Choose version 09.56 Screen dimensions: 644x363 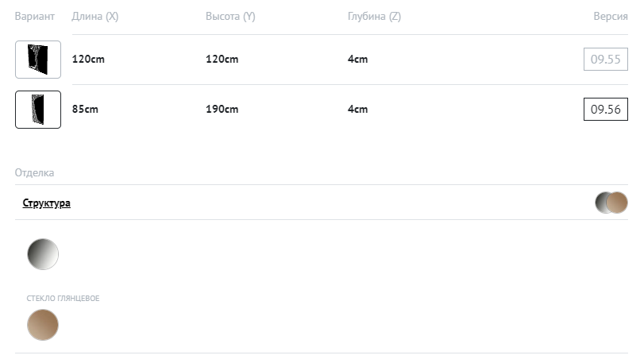tap(605, 110)
